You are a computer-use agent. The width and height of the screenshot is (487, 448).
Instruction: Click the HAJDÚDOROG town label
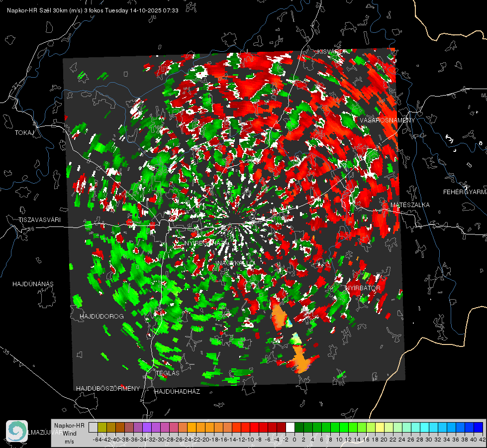[101, 316]
